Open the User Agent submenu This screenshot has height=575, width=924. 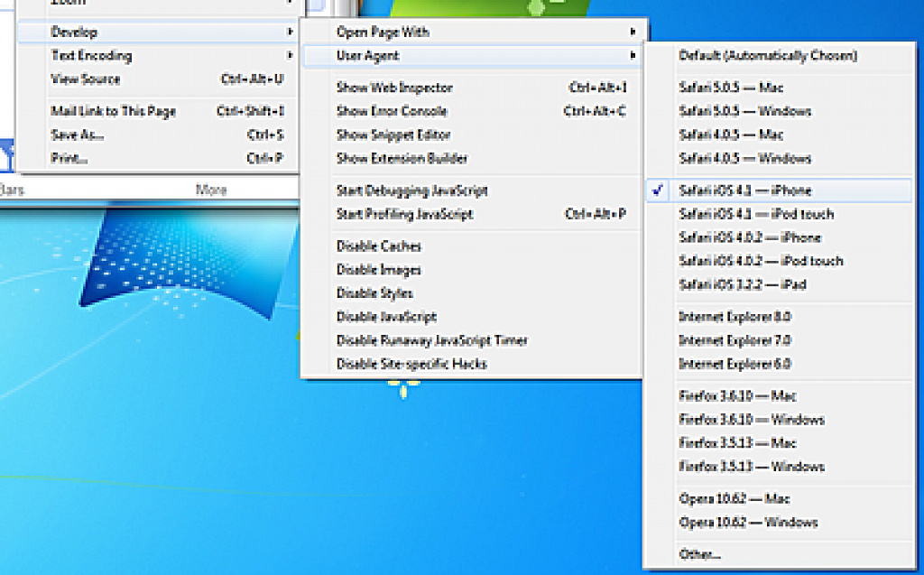point(471,55)
